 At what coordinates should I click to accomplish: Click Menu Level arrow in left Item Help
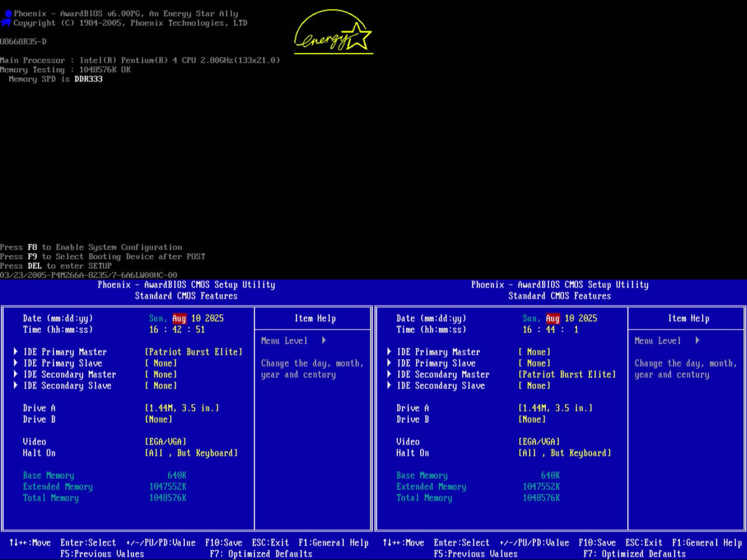coord(324,341)
